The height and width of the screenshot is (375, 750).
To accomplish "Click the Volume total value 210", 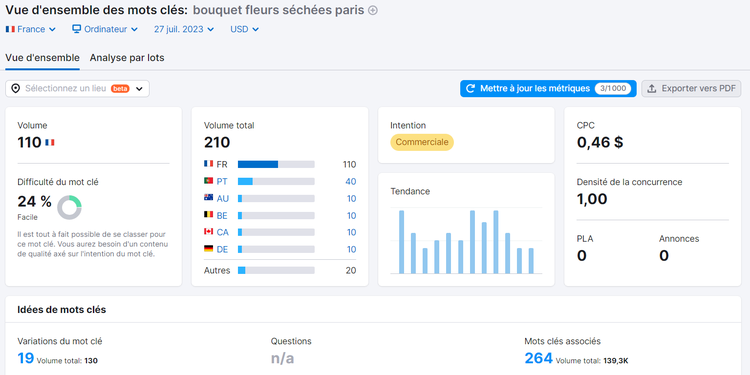I will point(217,143).
